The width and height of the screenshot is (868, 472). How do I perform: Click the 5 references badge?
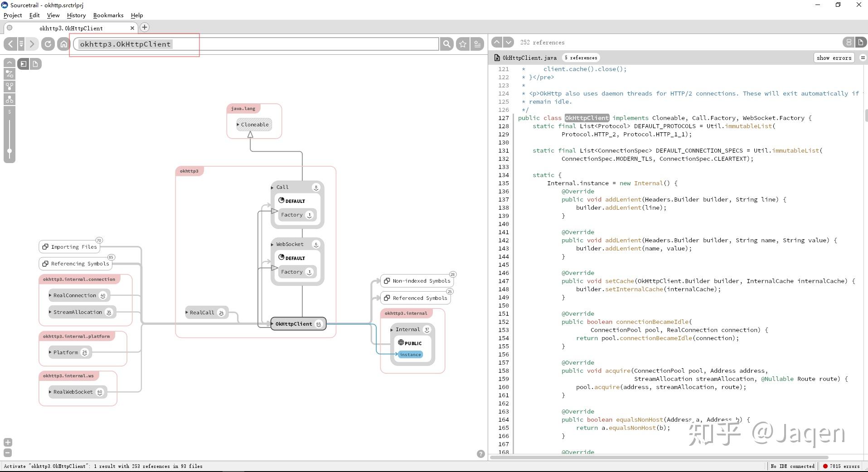(581, 58)
